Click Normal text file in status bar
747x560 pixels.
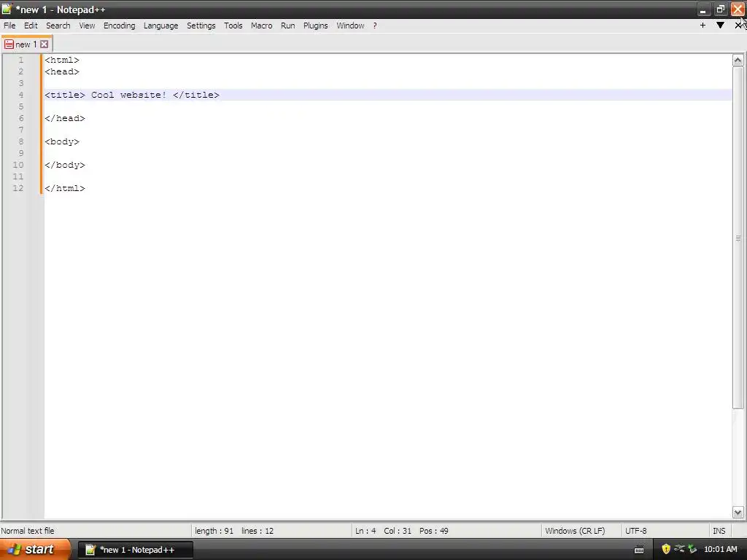pos(28,531)
